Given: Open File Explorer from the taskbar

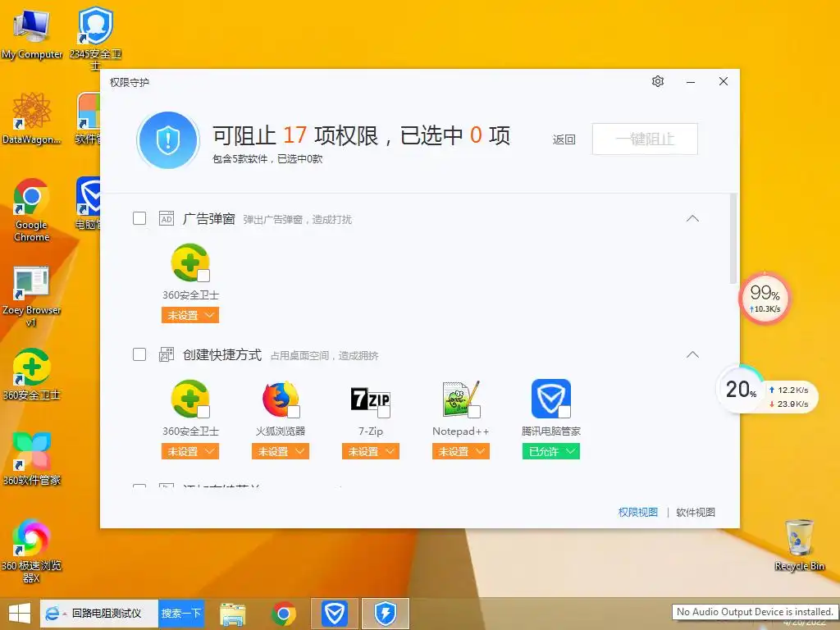Looking at the screenshot, I should (x=233, y=614).
